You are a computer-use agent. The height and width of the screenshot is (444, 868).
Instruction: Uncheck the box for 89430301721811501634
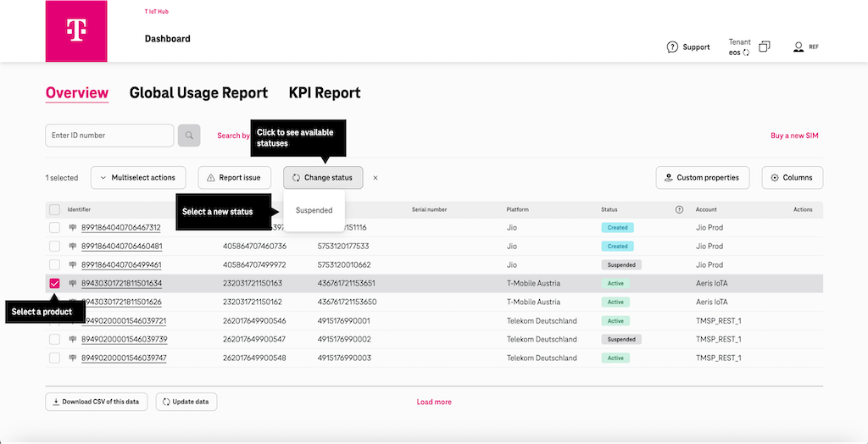55,284
